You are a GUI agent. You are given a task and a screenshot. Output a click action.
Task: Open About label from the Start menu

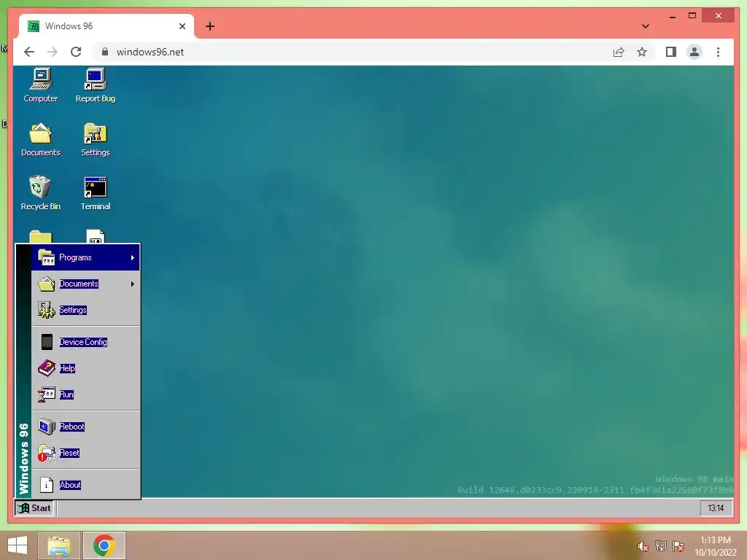tap(70, 485)
